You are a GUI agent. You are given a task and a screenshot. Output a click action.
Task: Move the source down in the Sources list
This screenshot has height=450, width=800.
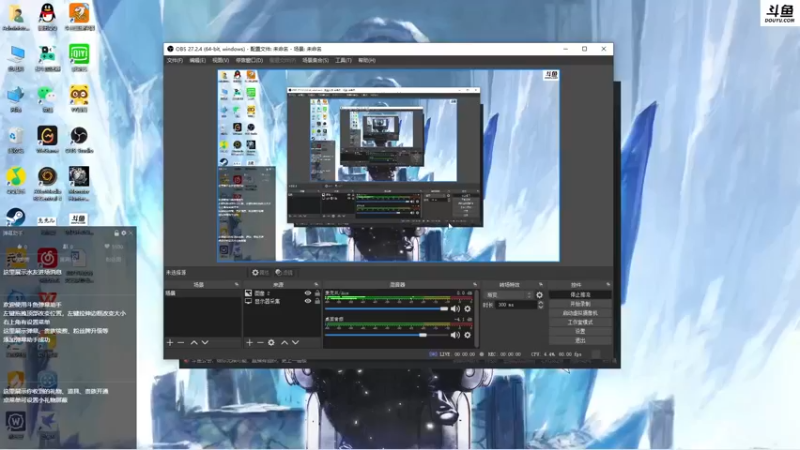[x=295, y=342]
